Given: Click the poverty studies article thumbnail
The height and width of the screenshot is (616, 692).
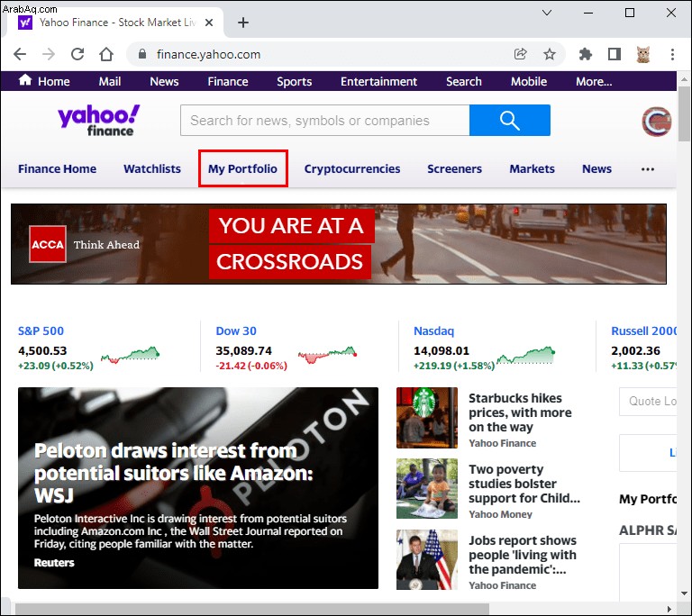Looking at the screenshot, I should [427, 488].
